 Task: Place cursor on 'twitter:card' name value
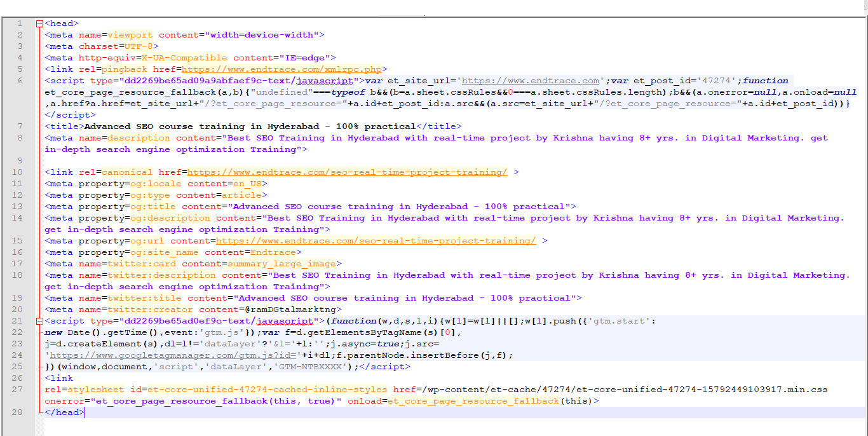point(142,264)
